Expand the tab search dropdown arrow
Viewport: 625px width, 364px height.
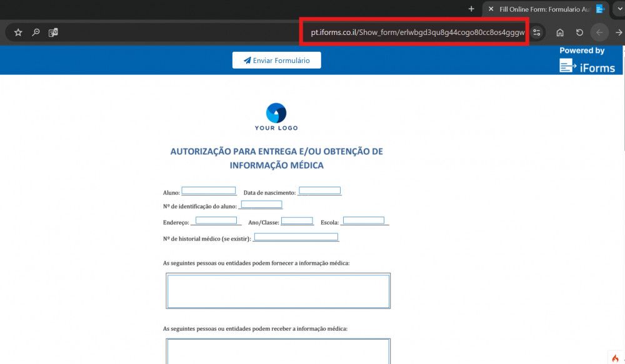click(x=619, y=9)
